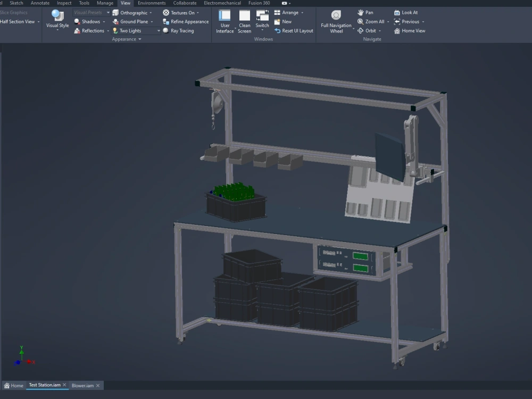Expand the Arrange dropdown arrow
Viewport: 532px width, 399px height.
[x=302, y=13]
